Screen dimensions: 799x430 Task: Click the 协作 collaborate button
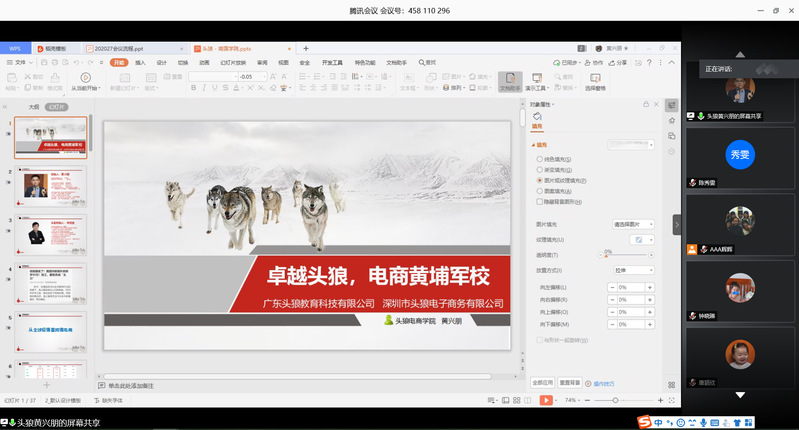coord(594,63)
